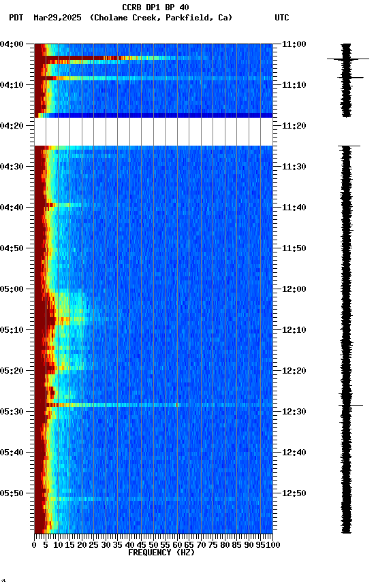Click the '12:20' UTC time label

pyautogui.click(x=294, y=372)
